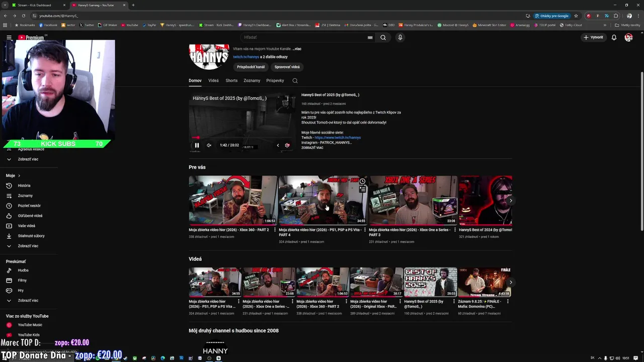Open options menu for Original Xbox video in Videá
644x362 pixels.
click(x=400, y=302)
